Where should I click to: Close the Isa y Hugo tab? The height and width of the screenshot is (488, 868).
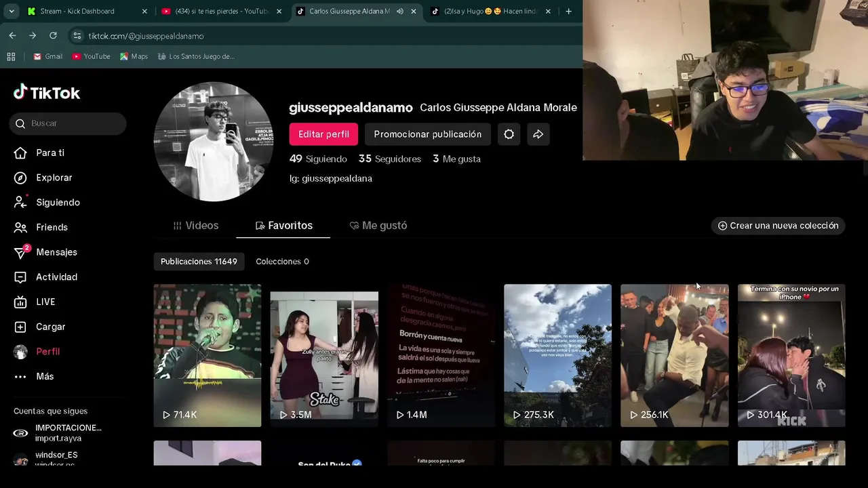pos(548,12)
